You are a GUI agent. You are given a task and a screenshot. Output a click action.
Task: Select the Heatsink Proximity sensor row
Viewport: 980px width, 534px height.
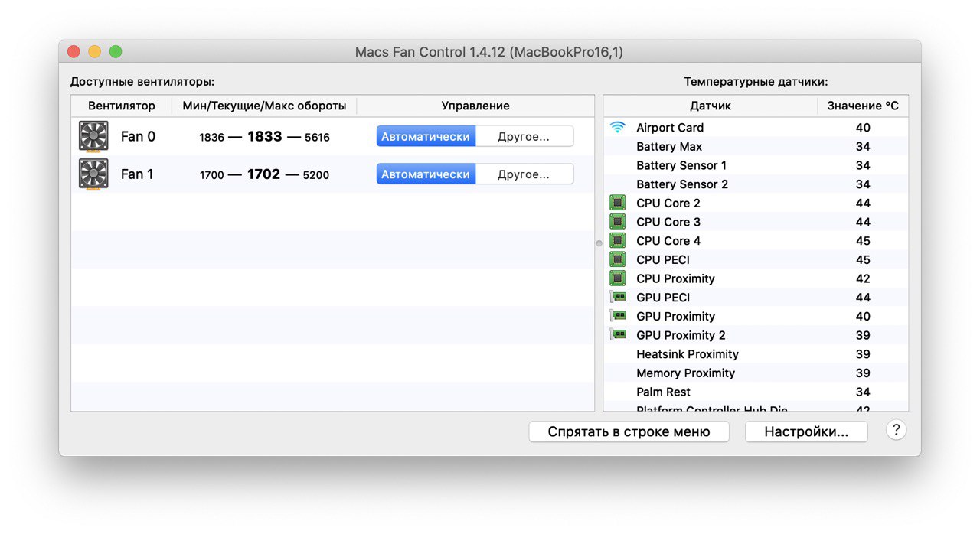(x=756, y=354)
